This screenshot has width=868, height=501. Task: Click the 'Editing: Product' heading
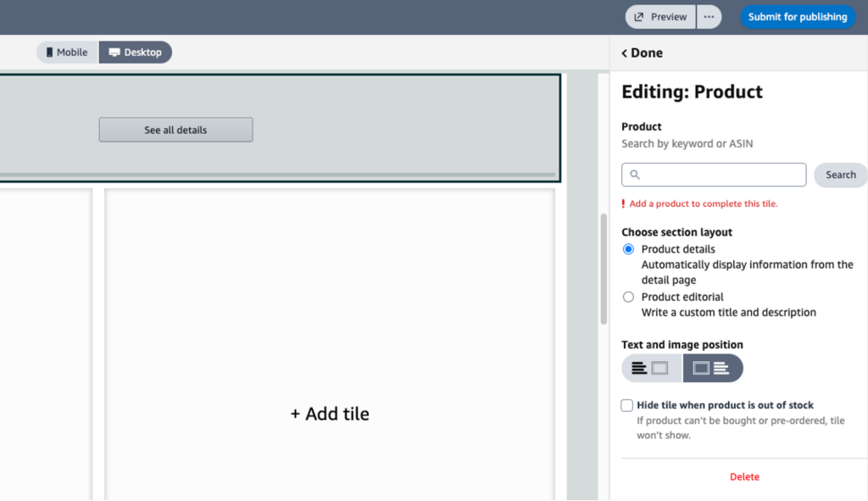click(692, 92)
